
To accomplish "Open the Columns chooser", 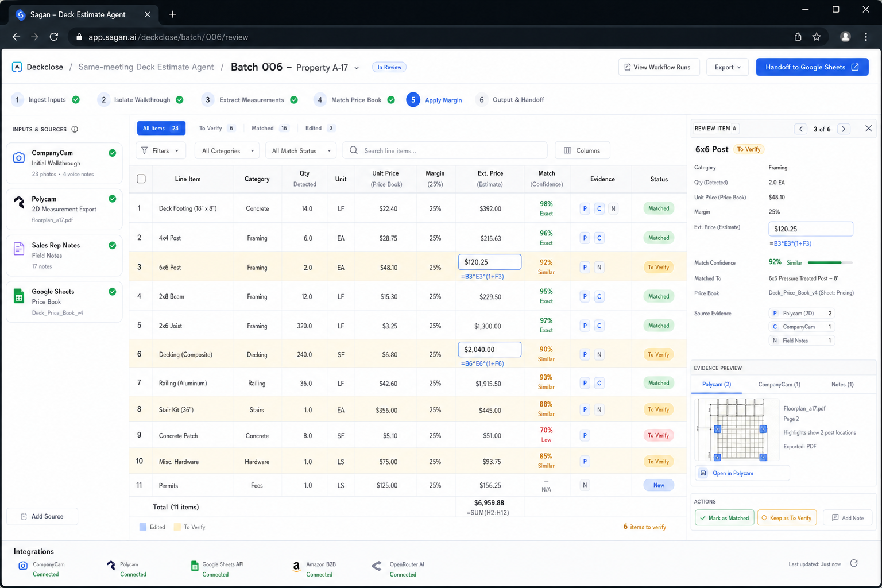I will coord(582,150).
